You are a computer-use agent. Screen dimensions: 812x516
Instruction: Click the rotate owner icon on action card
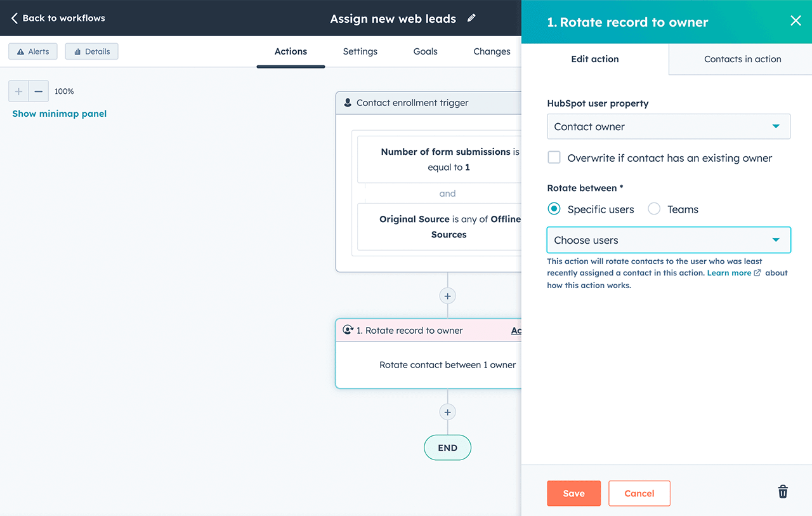point(348,329)
